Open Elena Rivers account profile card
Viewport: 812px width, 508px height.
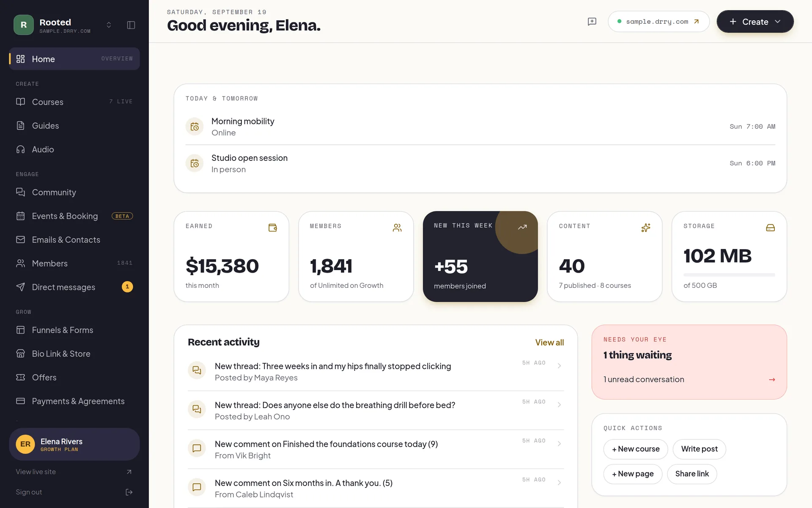pos(74,444)
